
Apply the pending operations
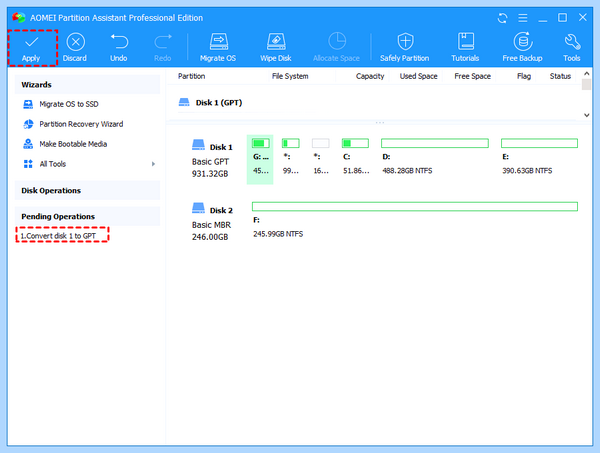point(31,48)
